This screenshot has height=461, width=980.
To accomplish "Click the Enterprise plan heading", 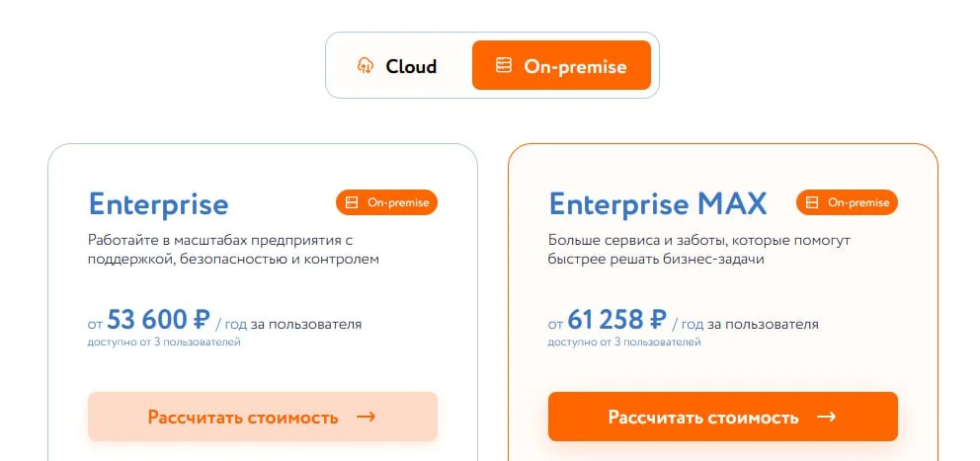I will [x=158, y=204].
